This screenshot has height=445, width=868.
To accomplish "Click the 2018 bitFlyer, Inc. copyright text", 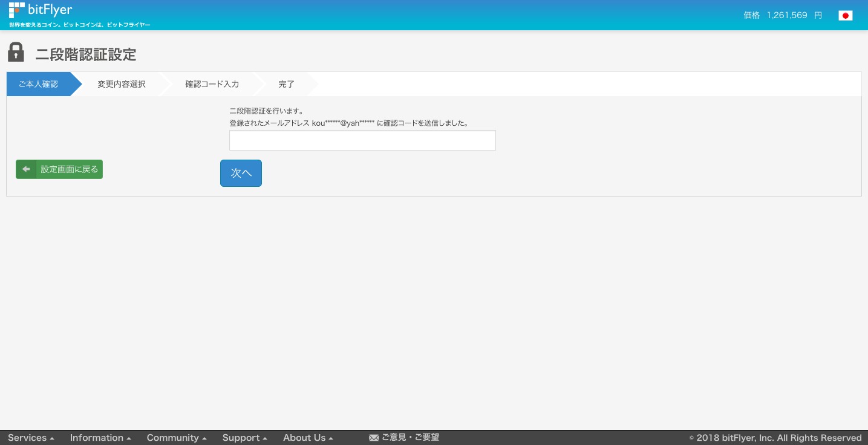I will 775,438.
